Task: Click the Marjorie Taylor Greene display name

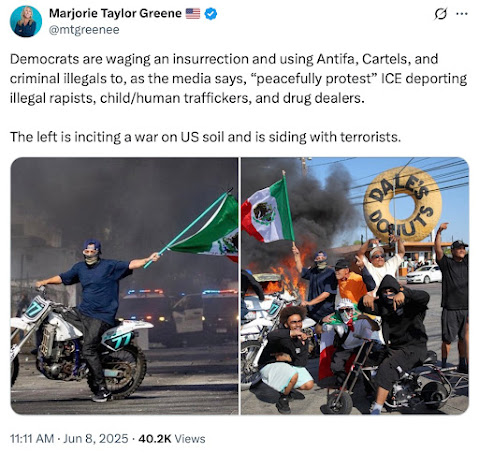Action: click(115, 13)
